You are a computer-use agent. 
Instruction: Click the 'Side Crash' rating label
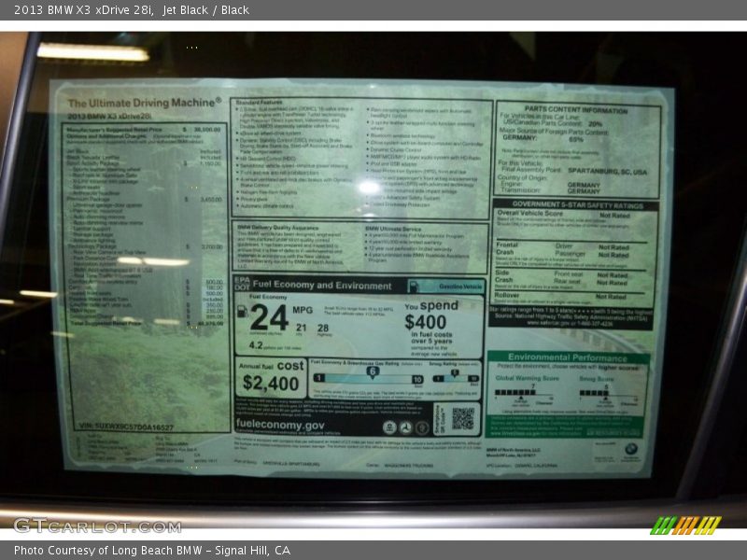(503, 276)
